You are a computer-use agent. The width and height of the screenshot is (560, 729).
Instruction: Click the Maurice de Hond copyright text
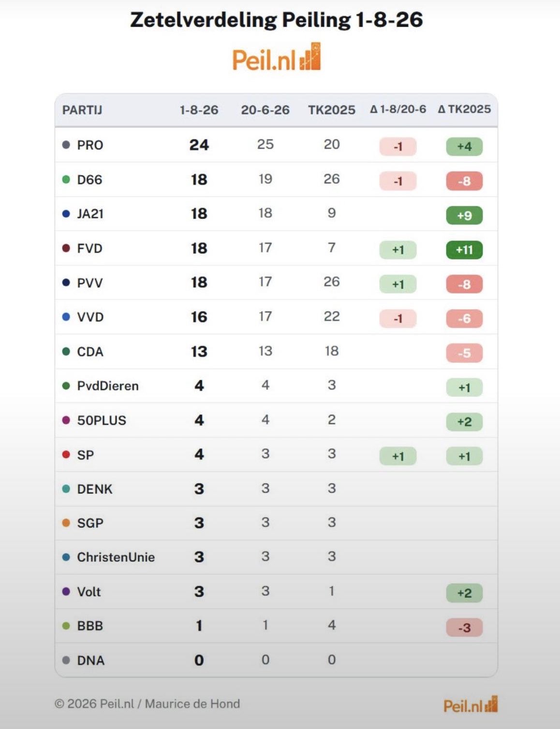pyautogui.click(x=147, y=703)
